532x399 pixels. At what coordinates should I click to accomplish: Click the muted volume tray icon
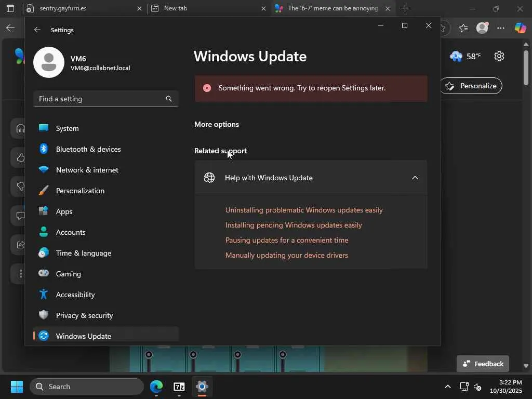(477, 387)
